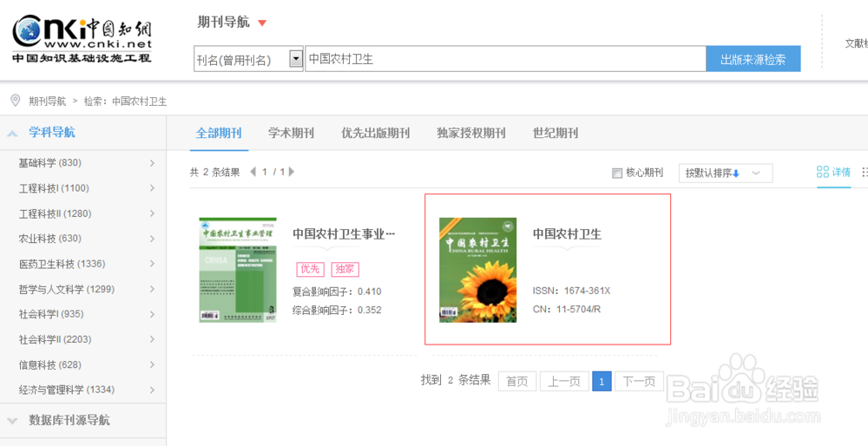
Task: Click the 出版来源检索 button
Action: (x=753, y=59)
